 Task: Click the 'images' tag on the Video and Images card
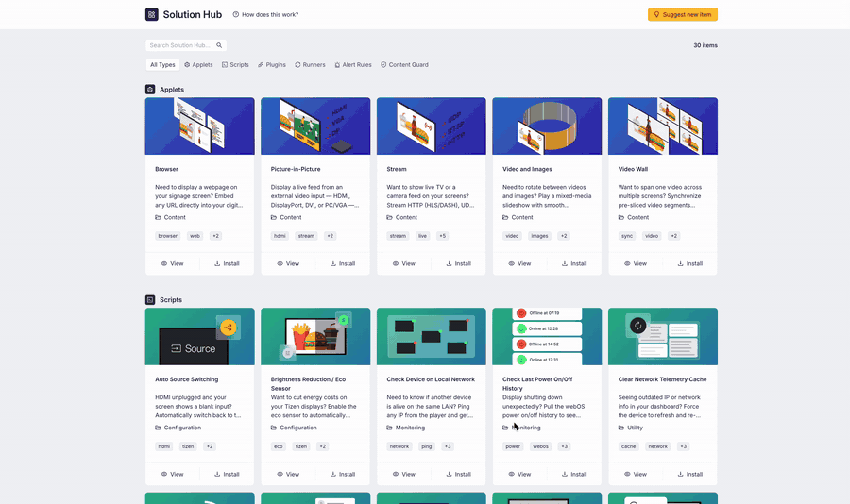539,236
